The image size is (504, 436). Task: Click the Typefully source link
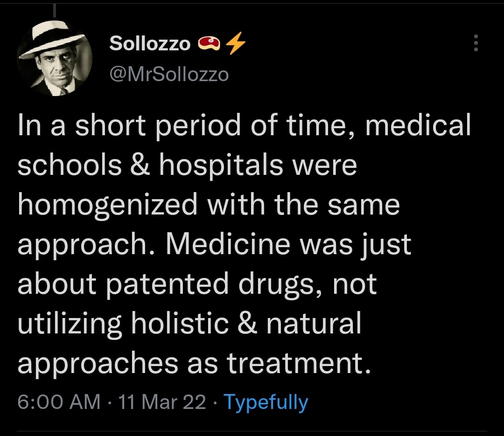coord(266,402)
